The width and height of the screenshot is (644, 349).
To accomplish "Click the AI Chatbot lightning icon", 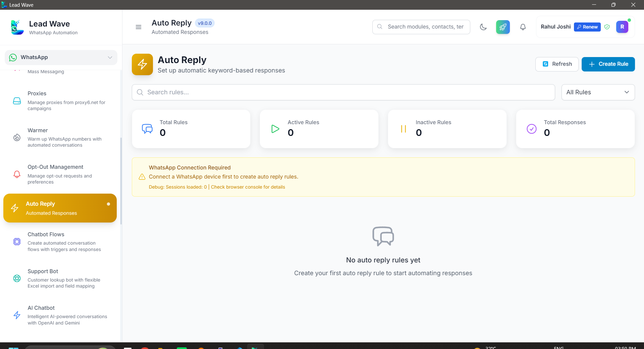I will (17, 315).
